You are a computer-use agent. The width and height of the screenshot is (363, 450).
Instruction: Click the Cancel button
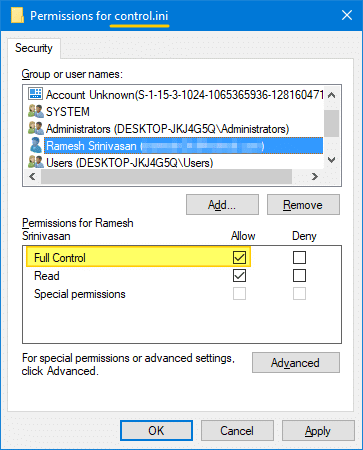pos(237,430)
